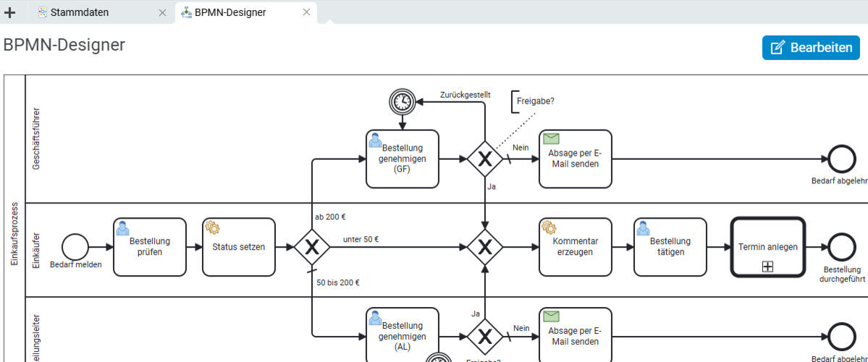868x362 pixels.
Task: Select the Termin anlegen subprocess
Action: [x=767, y=246]
